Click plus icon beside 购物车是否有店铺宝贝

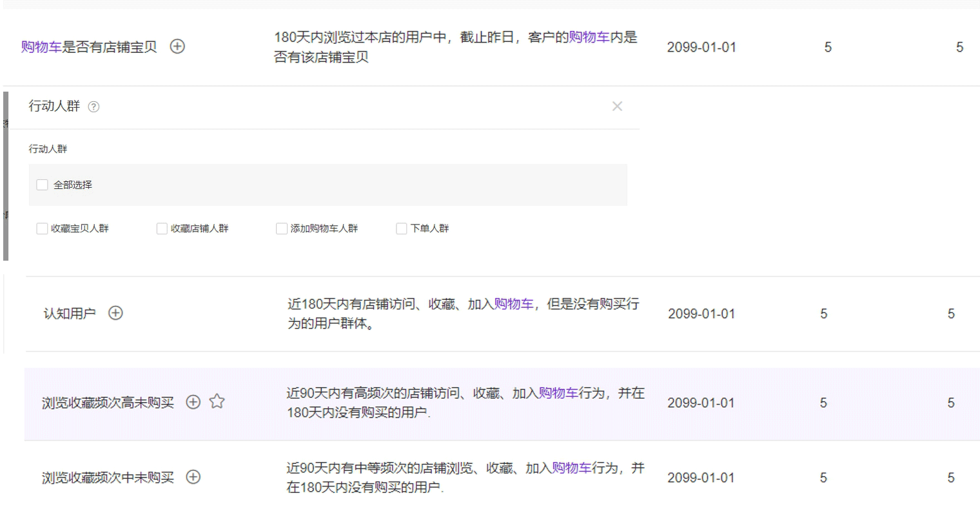pyautogui.click(x=177, y=46)
